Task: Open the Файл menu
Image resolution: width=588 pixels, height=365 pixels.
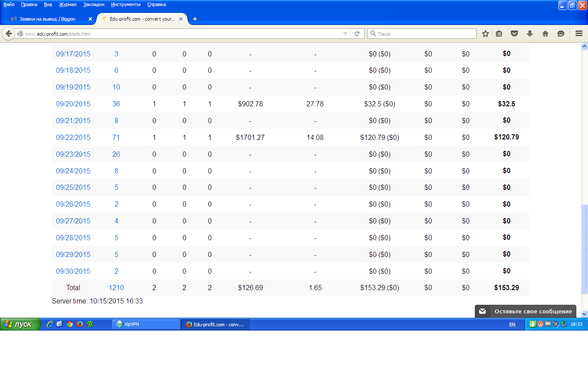Action: 9,4
